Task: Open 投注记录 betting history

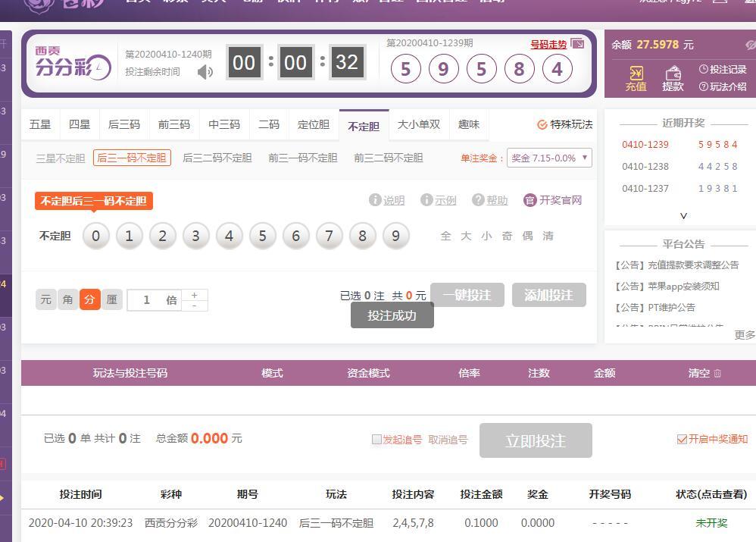Action: (x=723, y=70)
